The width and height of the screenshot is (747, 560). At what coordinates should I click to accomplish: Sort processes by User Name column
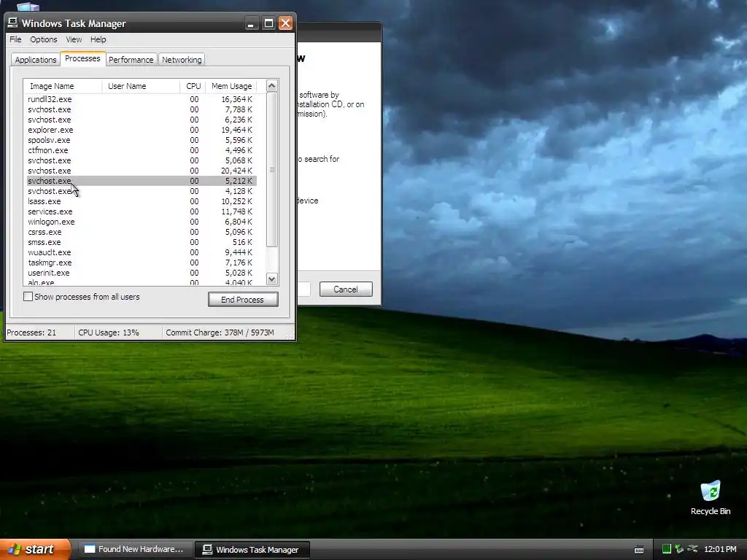point(141,86)
